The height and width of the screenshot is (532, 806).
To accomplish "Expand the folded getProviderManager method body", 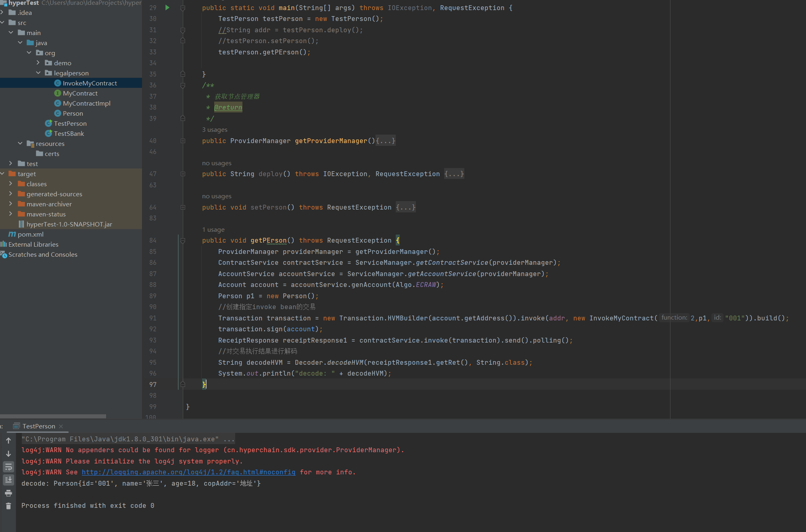I will tap(385, 141).
